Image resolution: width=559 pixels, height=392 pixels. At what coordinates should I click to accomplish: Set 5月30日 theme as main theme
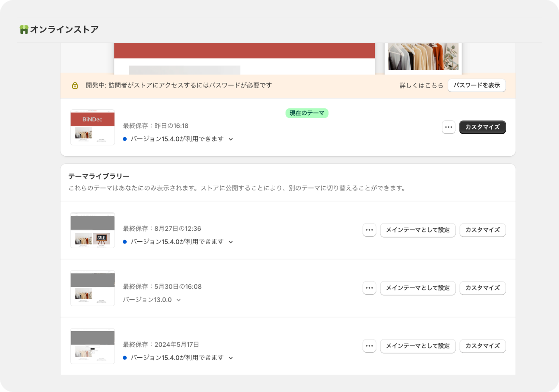(x=418, y=288)
